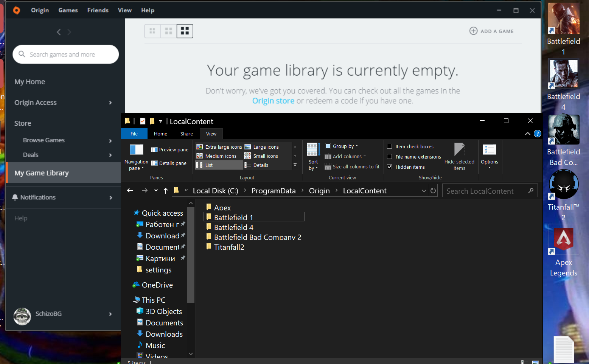Open Help menu in Origin
Viewport: 589px width, 364px height.
tap(148, 10)
